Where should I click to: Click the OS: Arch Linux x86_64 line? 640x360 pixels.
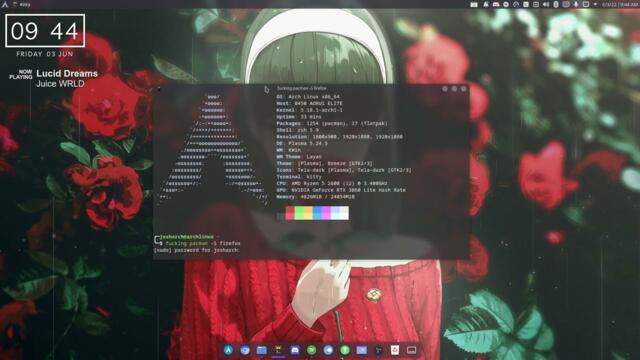pyautogui.click(x=308, y=97)
